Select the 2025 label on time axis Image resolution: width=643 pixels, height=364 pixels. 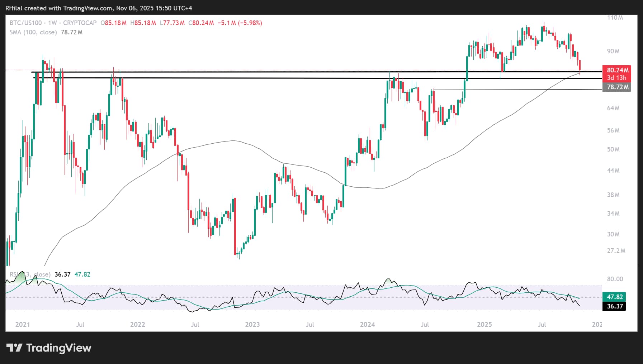pos(484,325)
